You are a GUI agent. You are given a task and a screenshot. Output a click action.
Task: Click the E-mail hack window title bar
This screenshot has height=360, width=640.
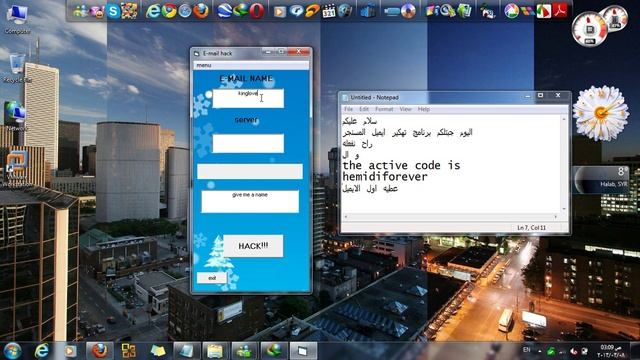click(x=227, y=53)
